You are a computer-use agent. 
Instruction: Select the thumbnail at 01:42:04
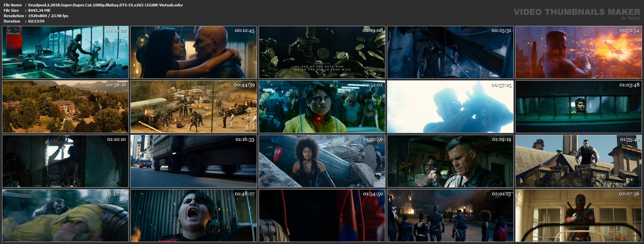(65, 215)
